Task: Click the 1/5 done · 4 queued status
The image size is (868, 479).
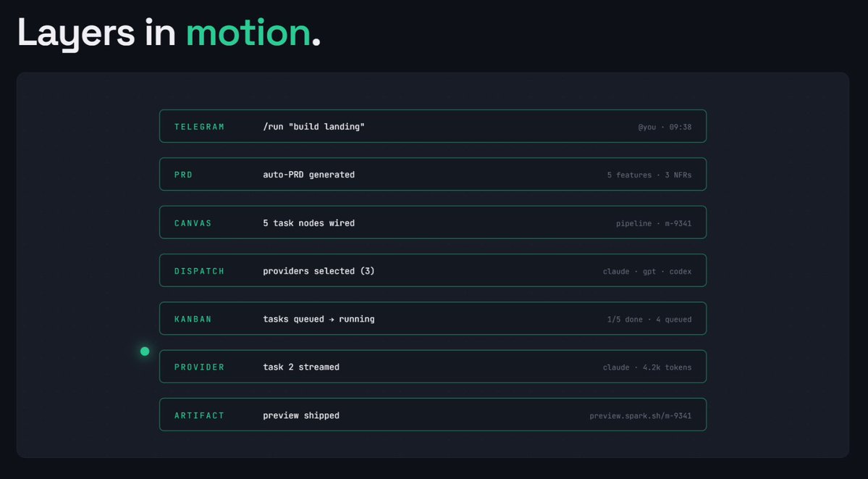Action: tap(649, 320)
